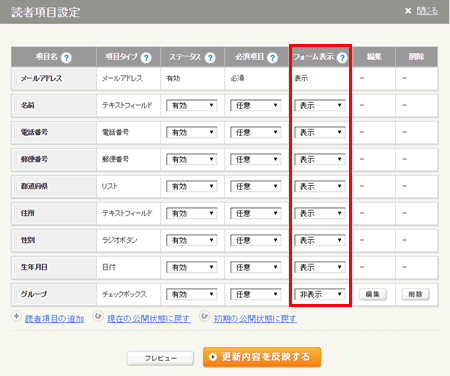Open status dropdown for 住所 row

tap(192, 213)
